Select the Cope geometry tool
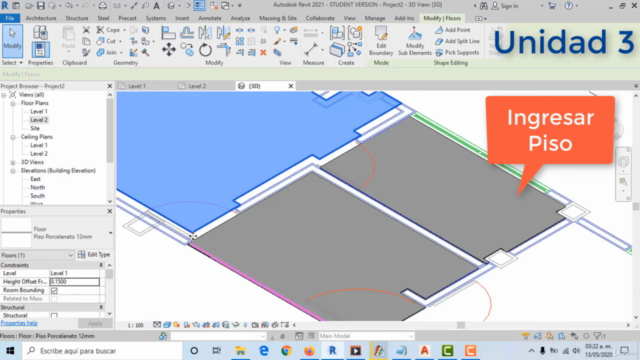640x360 pixels. (x=108, y=30)
